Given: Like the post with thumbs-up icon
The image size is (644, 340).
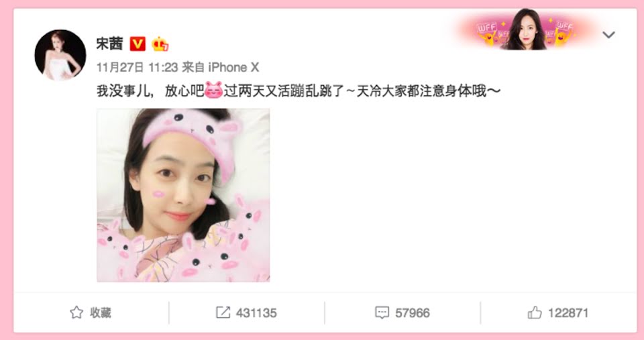Looking at the screenshot, I should tap(535, 313).
